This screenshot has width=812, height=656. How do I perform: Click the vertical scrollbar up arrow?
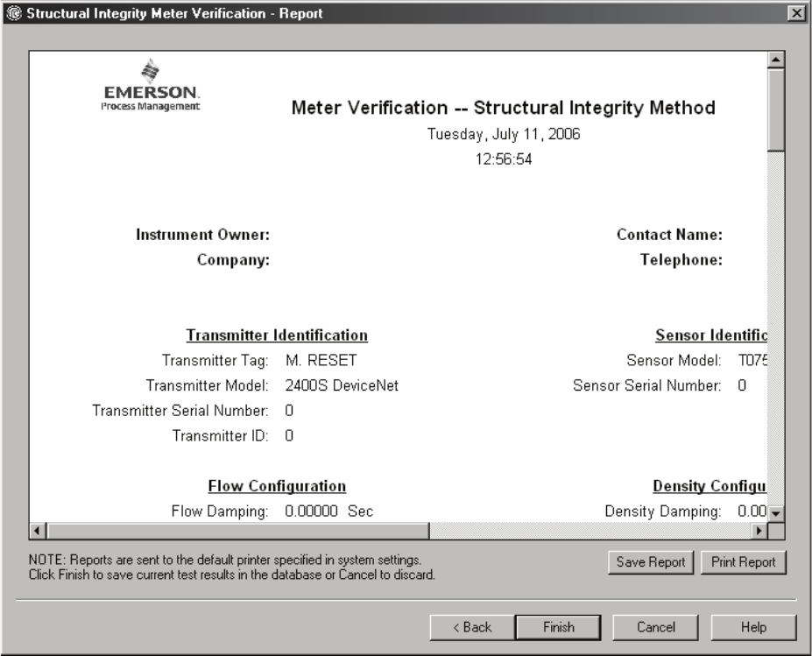click(x=775, y=60)
